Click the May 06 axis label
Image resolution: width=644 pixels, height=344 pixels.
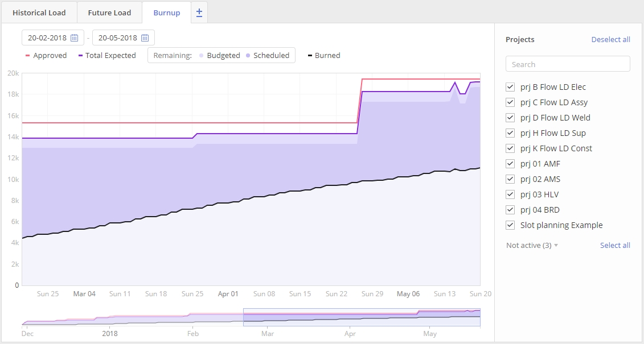[408, 293]
